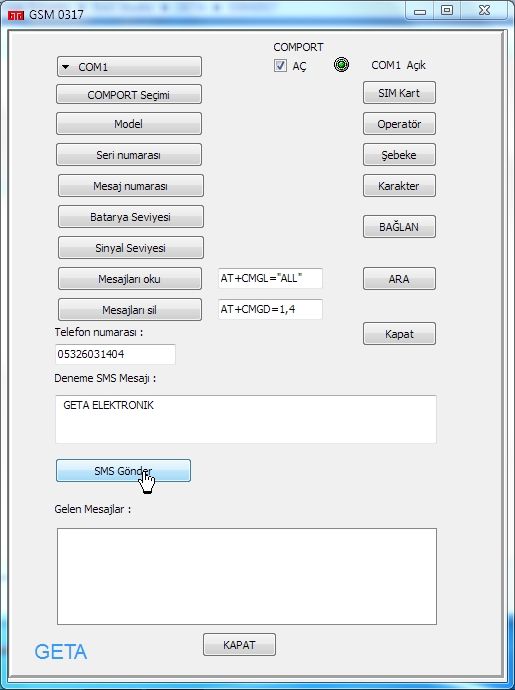Click the Deneme SMS Mesajı text area

[246, 419]
